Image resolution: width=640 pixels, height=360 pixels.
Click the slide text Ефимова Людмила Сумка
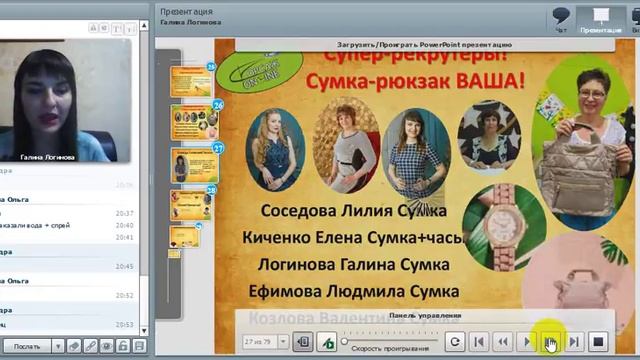pos(354,291)
